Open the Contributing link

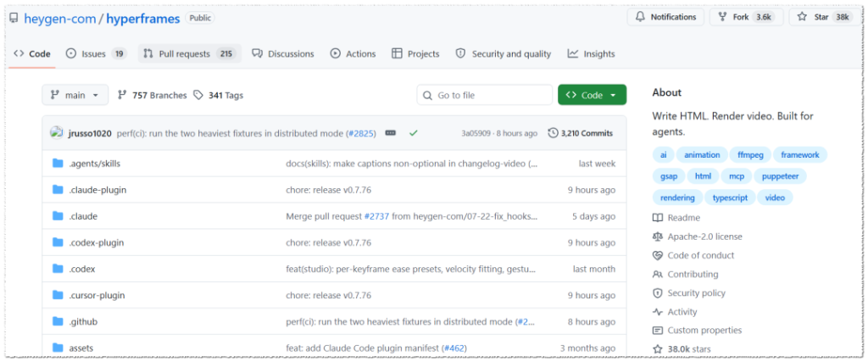pos(687,274)
